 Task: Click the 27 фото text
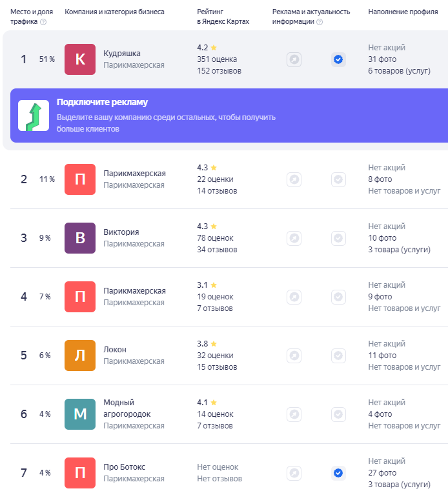click(382, 472)
